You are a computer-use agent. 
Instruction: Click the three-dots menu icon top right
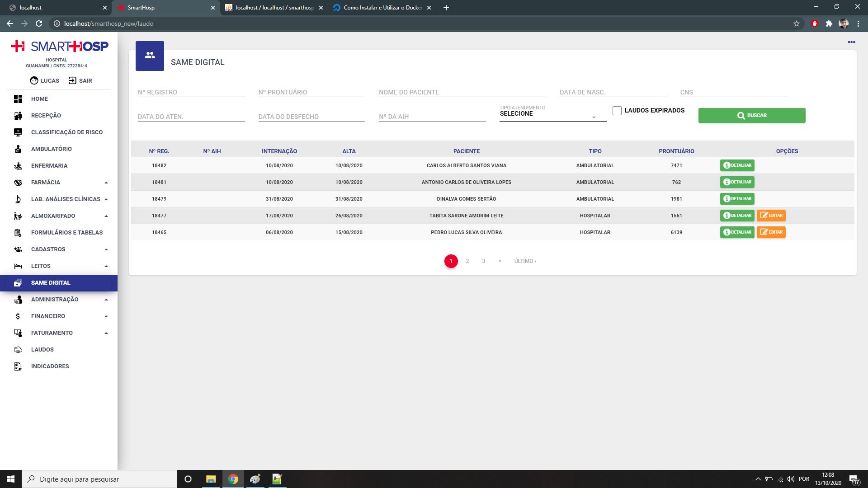point(851,42)
